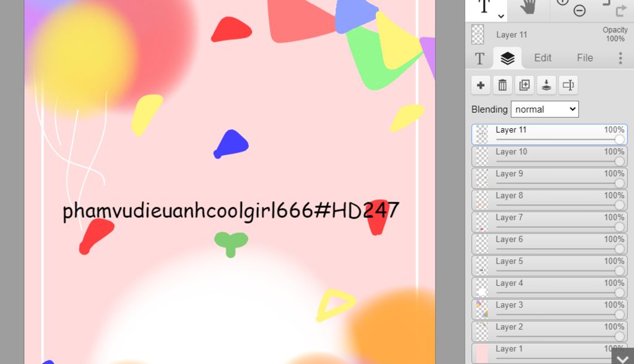Viewport: 634px width, 364px height.
Task: Open the Text tool's dropdown chevron
Action: pos(501,16)
